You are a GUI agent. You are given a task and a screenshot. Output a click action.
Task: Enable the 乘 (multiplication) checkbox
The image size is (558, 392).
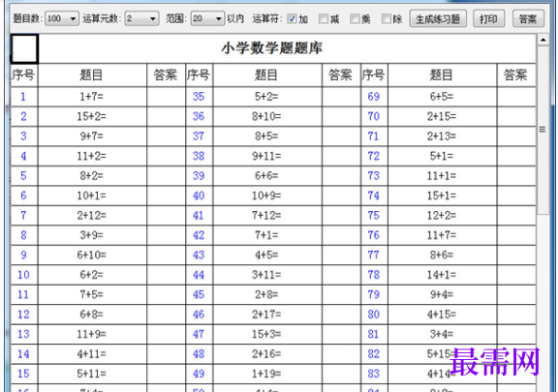point(355,18)
